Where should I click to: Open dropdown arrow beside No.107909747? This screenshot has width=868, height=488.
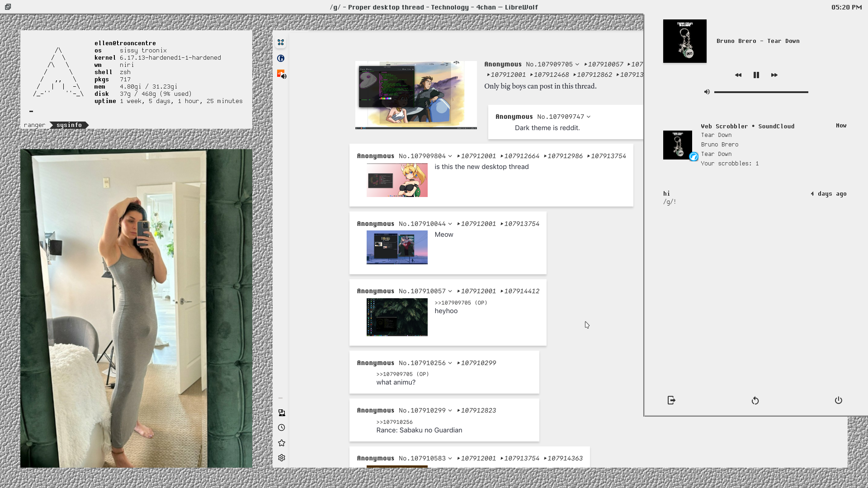[589, 117]
